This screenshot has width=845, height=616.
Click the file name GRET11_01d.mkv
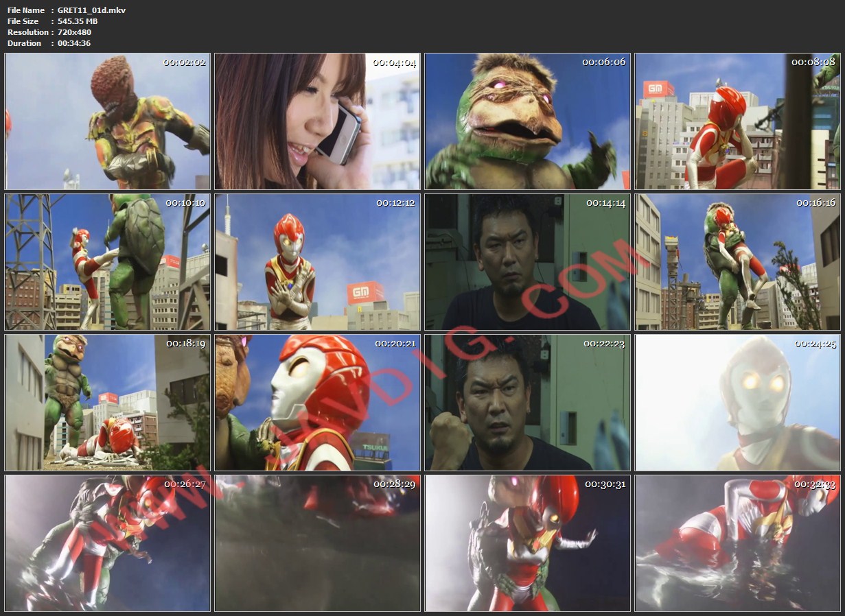coord(91,10)
